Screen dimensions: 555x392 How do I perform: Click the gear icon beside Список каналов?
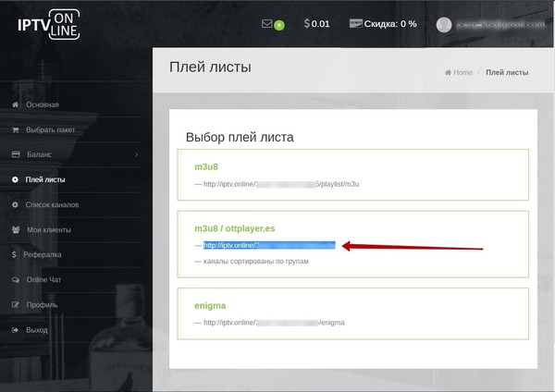[15, 204]
